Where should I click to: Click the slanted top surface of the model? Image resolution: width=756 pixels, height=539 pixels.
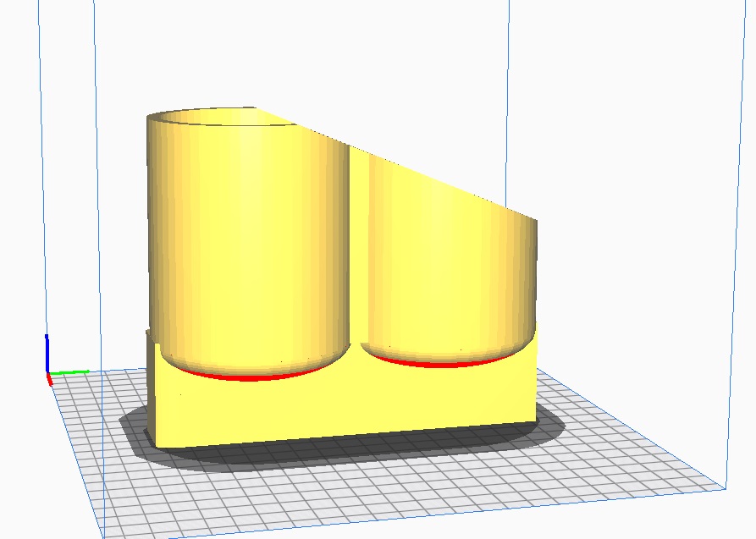(423, 169)
